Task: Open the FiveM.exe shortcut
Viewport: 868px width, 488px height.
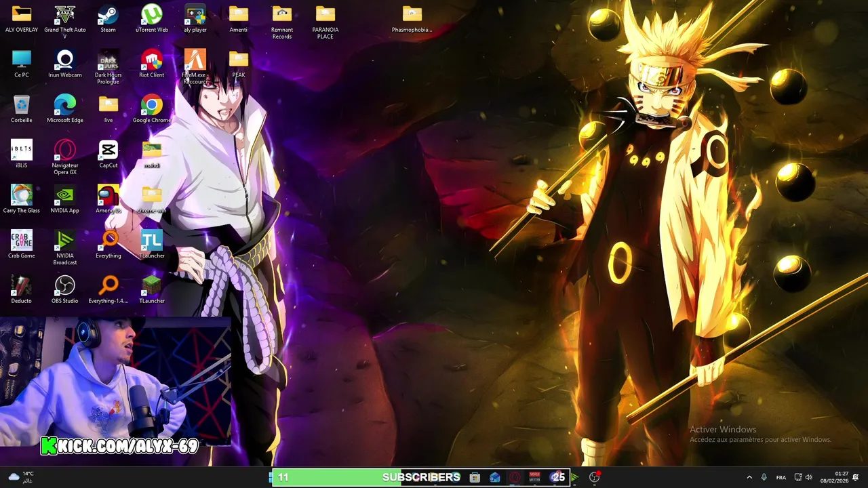Action: 195,68
